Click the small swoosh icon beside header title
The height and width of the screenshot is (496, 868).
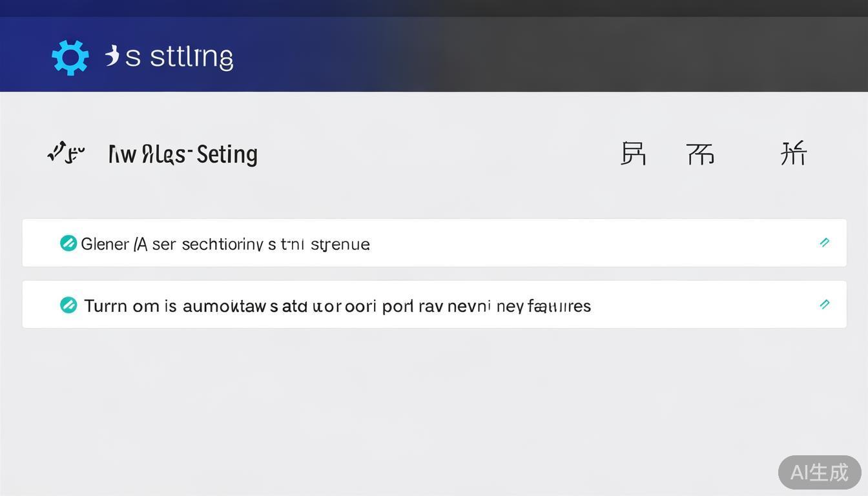112,56
